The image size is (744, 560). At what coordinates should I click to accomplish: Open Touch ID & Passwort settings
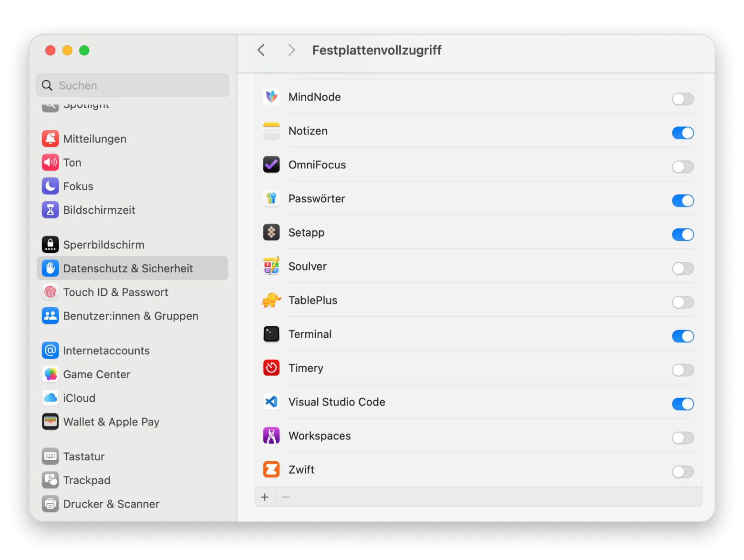click(115, 292)
